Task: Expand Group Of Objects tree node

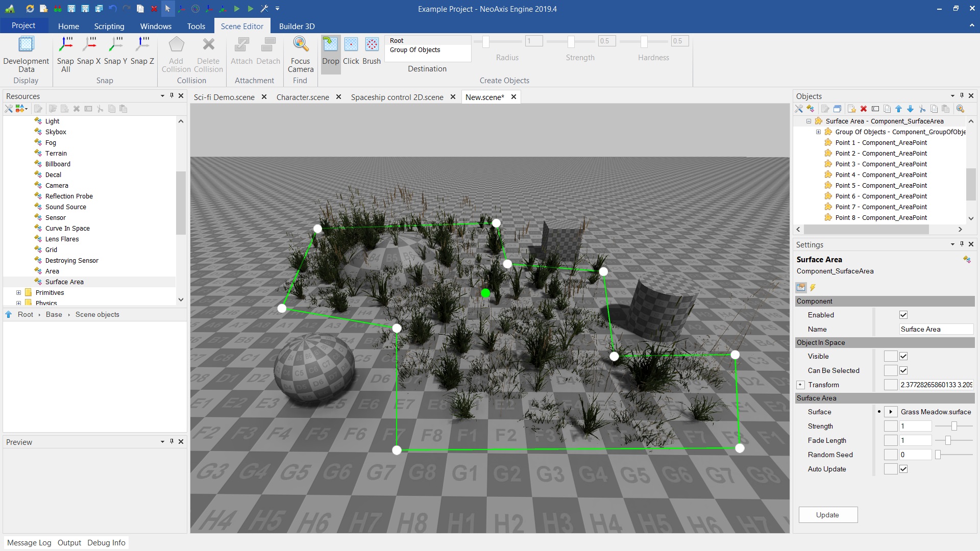Action: [819, 132]
